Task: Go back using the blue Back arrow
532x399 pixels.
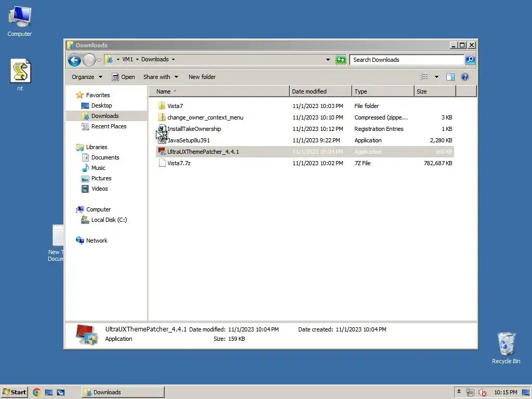Action: pyautogui.click(x=74, y=60)
